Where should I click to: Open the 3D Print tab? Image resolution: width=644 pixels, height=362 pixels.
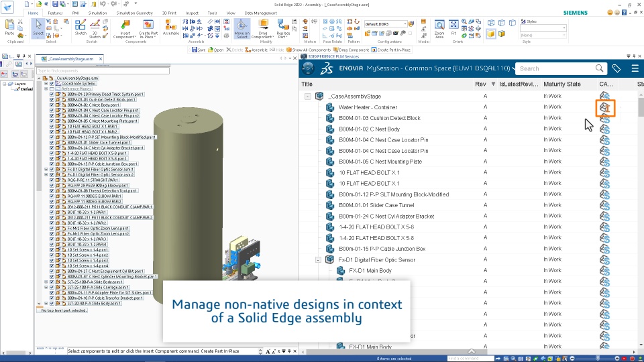pyautogui.click(x=169, y=13)
